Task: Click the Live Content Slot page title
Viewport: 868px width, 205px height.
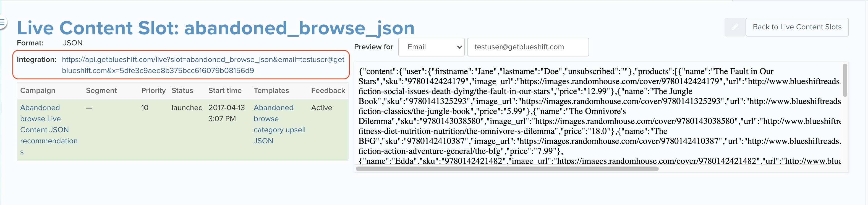Action: click(x=216, y=28)
